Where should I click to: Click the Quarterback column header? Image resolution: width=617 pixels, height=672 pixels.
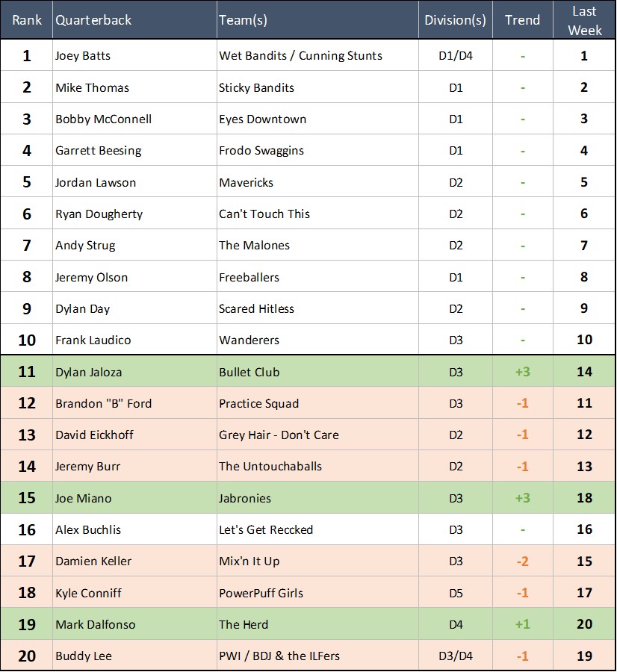[93, 20]
